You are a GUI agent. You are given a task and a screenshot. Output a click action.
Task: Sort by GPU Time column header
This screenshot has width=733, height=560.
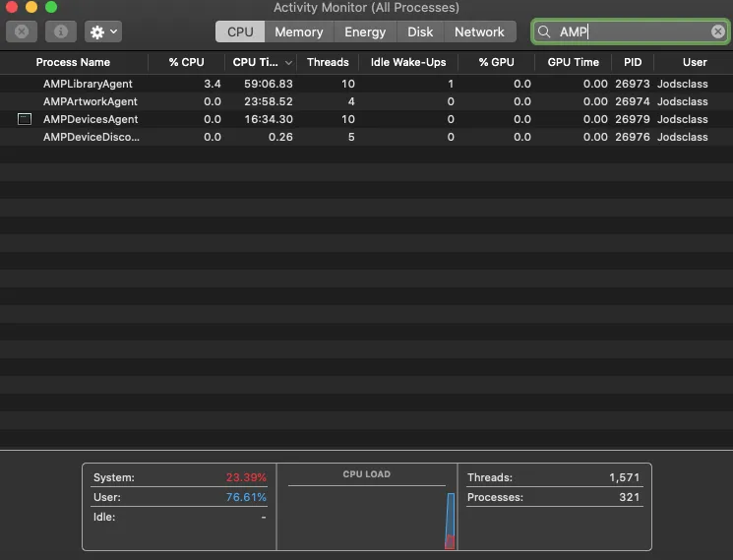(x=574, y=62)
